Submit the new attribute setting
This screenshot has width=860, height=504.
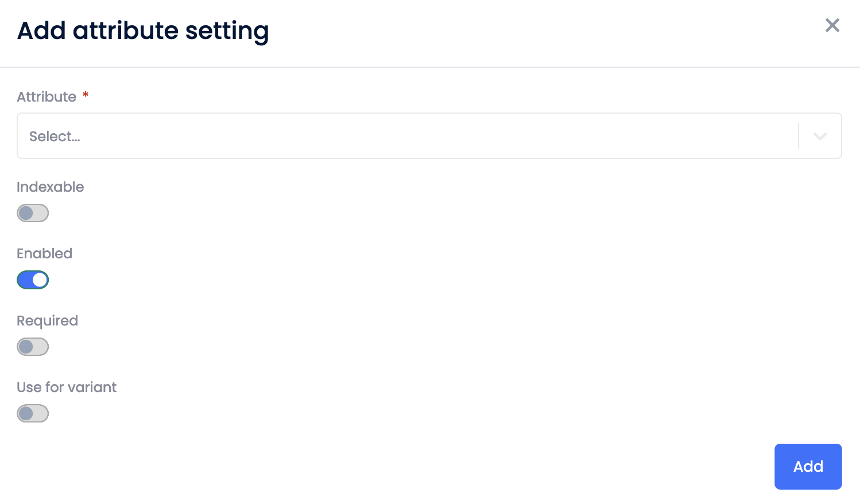tap(808, 466)
